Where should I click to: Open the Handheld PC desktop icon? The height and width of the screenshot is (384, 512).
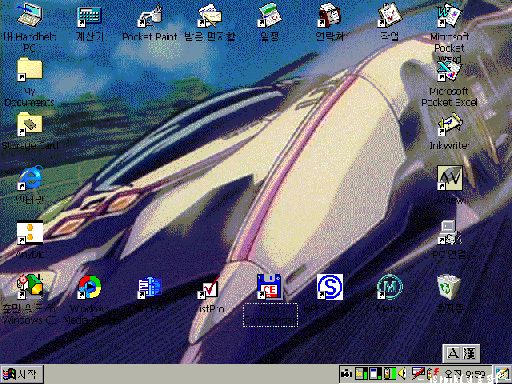click(x=29, y=15)
